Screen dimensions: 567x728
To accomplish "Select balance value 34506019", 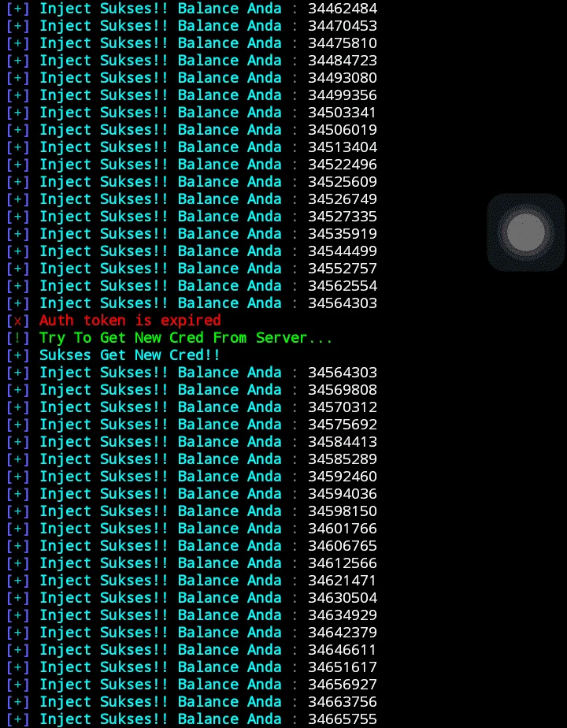I will pos(343,129).
